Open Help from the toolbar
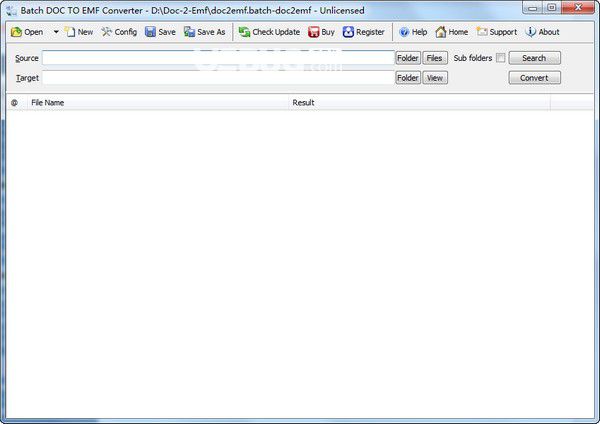The height and width of the screenshot is (424, 600). click(413, 32)
